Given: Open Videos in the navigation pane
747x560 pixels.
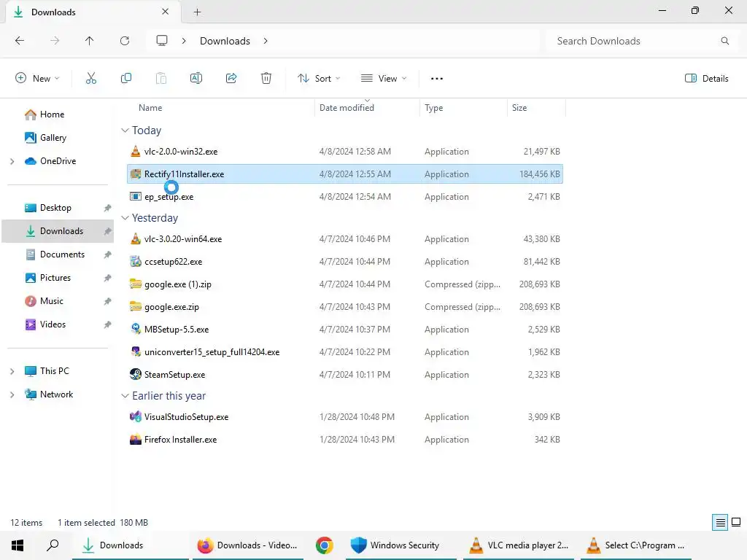Looking at the screenshot, I should (53, 324).
